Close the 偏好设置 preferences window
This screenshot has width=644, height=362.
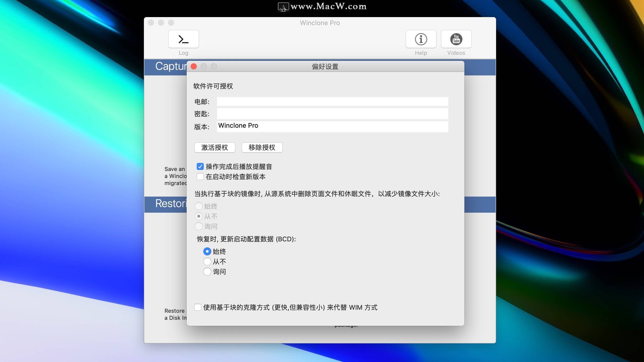(194, 66)
